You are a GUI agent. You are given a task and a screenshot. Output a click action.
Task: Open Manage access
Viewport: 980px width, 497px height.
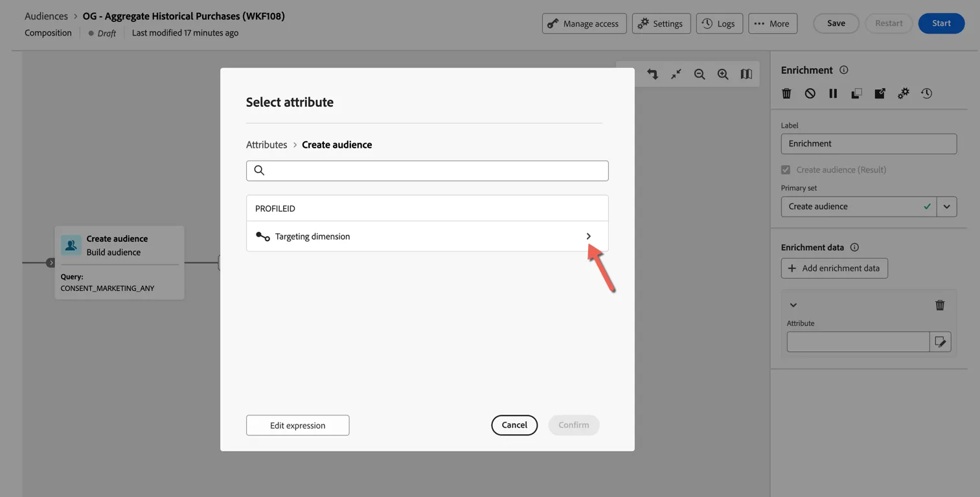click(x=584, y=23)
